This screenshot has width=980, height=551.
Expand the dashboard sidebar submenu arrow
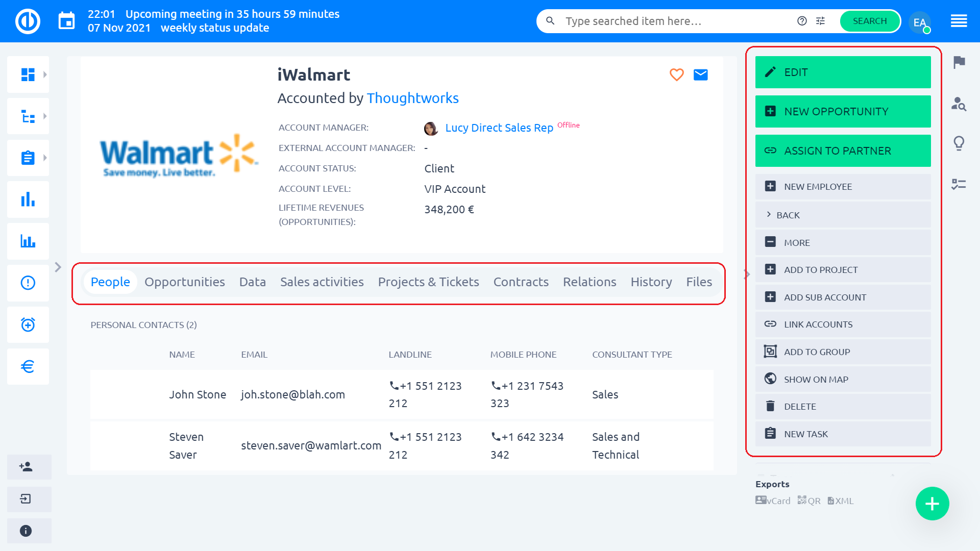pyautogui.click(x=45, y=74)
